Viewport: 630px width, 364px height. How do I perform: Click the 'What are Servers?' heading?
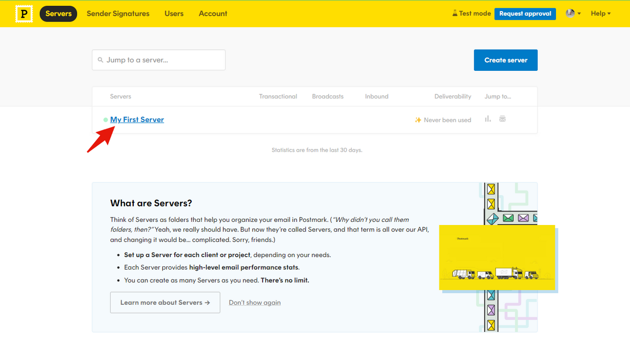151,203
